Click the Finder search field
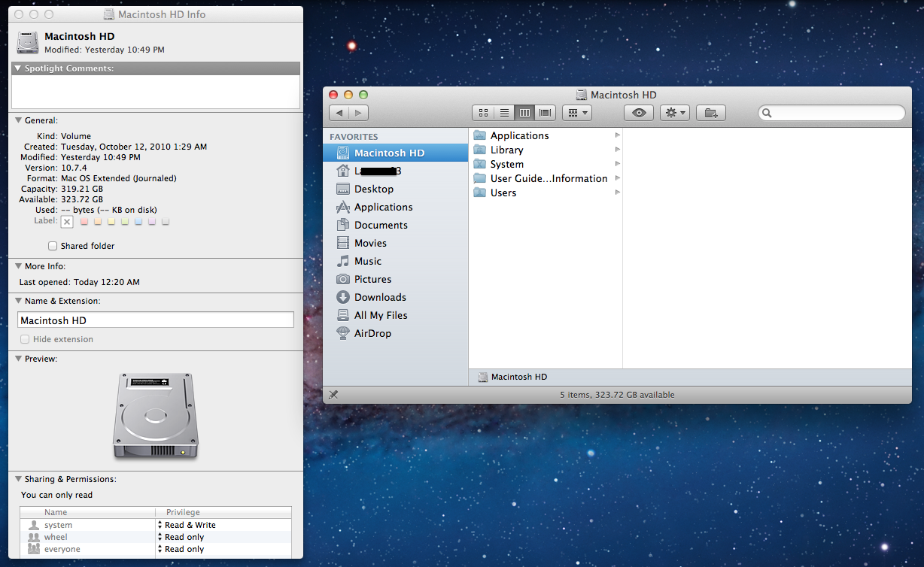924x567 pixels. tap(835, 113)
